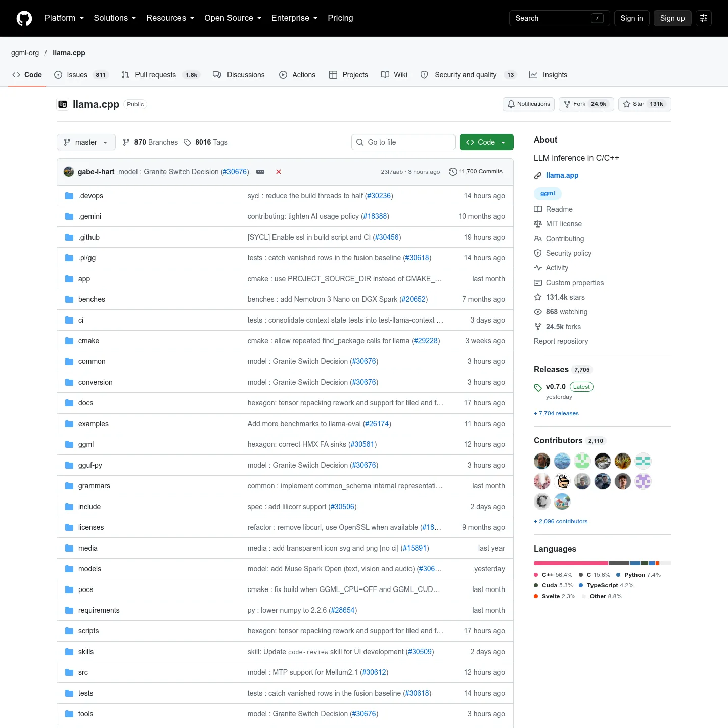Image resolution: width=728 pixels, height=728 pixels.
Task: Open the .devops folder icon
Action: coord(69,196)
